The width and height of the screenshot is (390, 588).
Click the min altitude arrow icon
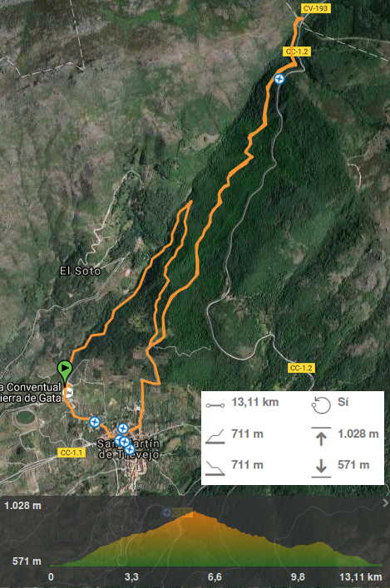coord(321,468)
